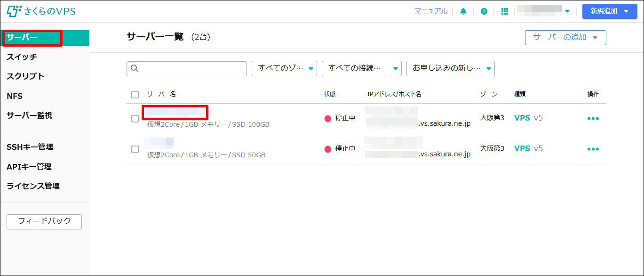Click VPS v5 type of the SSD 50GB server

(x=529, y=148)
